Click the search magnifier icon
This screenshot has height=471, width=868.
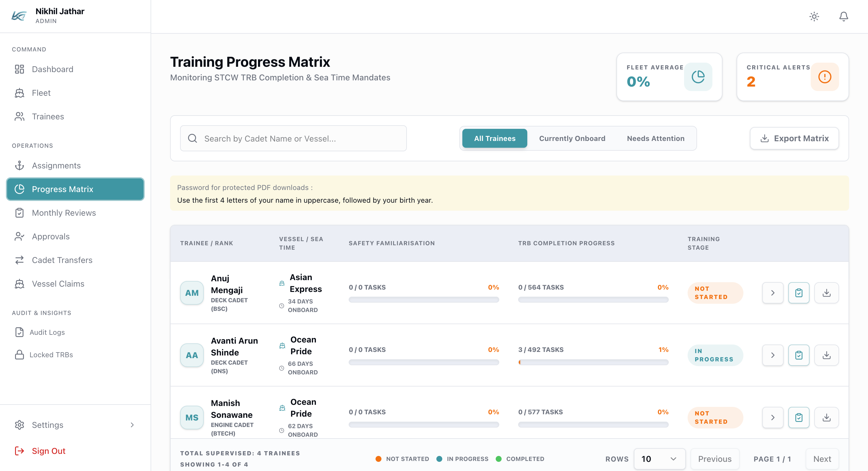pos(192,139)
